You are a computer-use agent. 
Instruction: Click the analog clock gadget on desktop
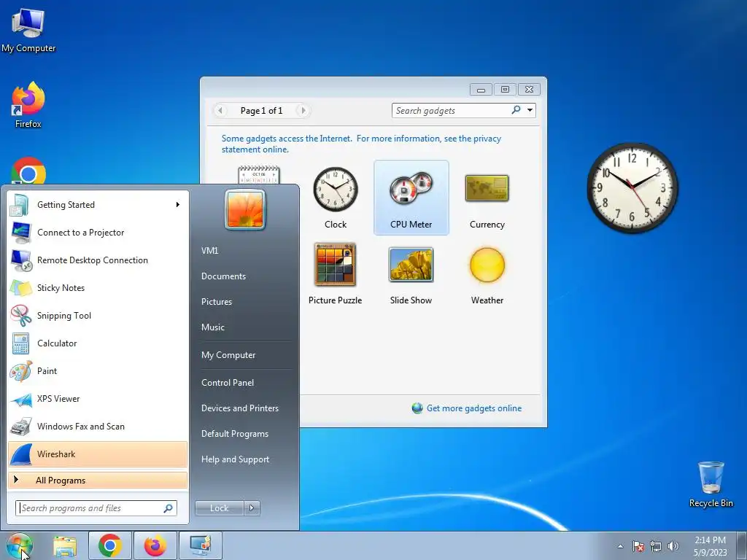(x=632, y=188)
